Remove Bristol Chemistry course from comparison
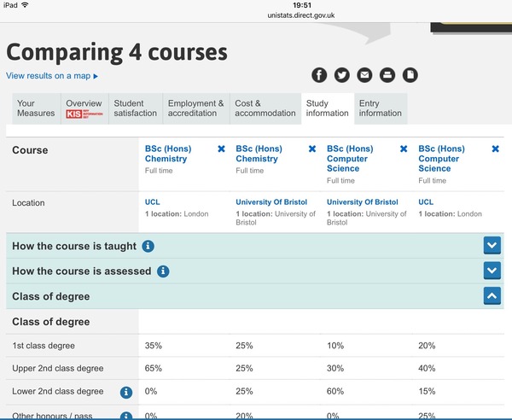This screenshot has height=420, width=512. tap(312, 149)
